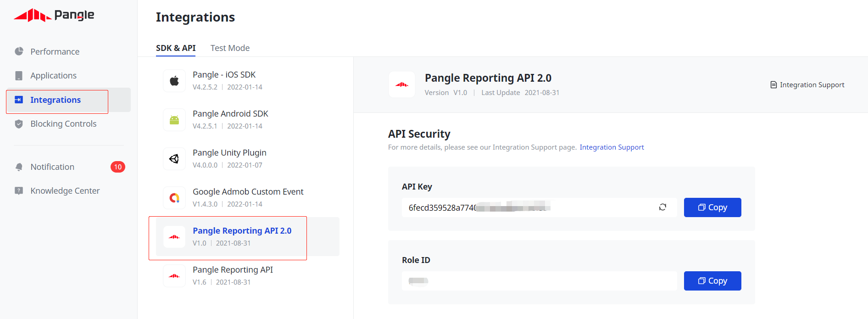Open the Performance section

point(55,51)
